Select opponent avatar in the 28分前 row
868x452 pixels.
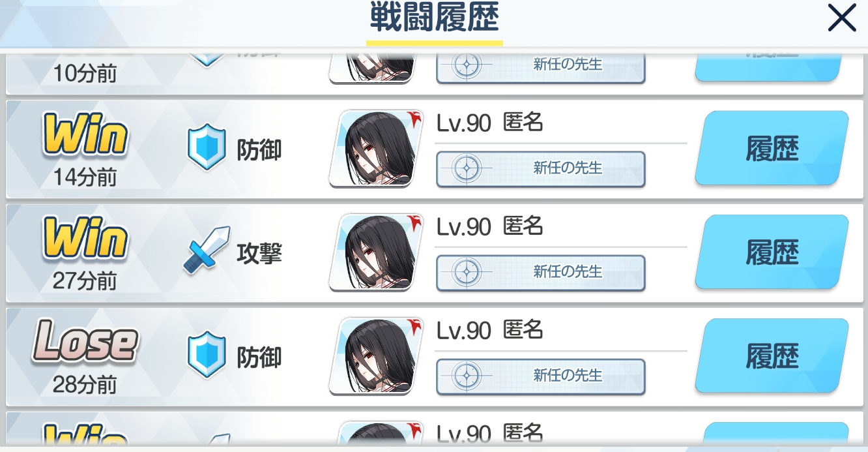[376, 356]
